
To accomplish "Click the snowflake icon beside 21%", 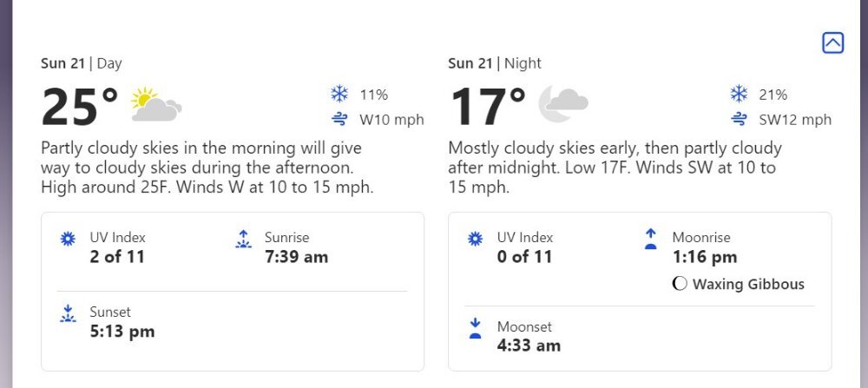I will click(x=739, y=94).
